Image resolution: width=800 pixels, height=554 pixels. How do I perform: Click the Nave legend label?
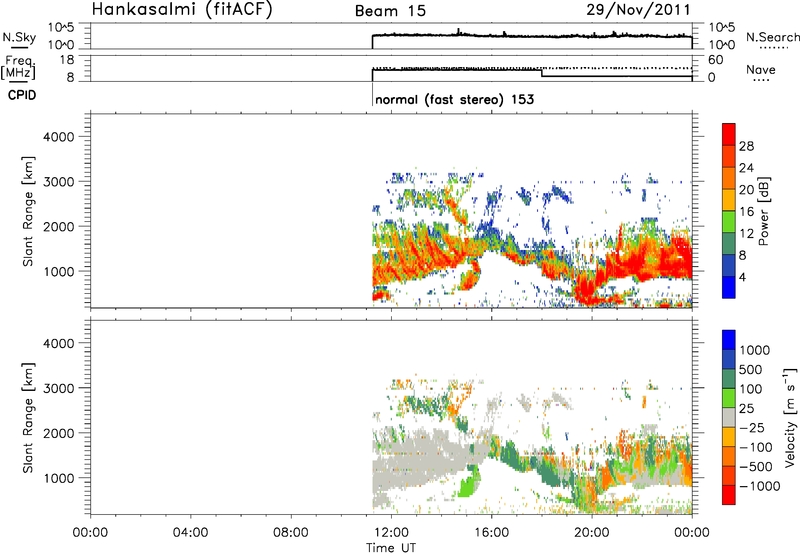point(761,70)
